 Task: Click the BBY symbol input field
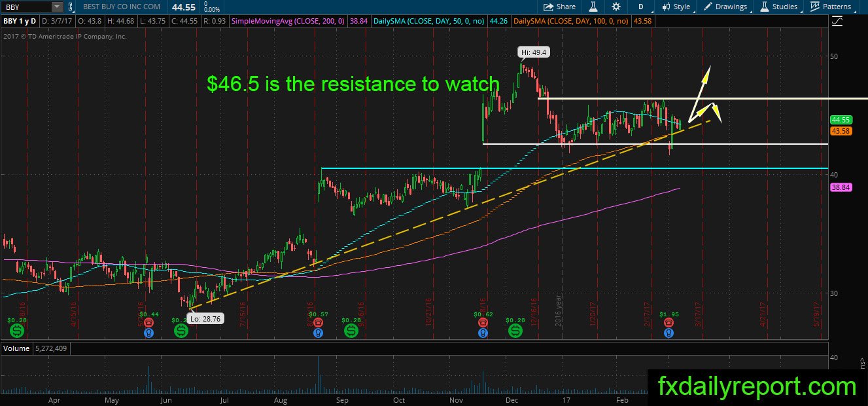(26, 7)
